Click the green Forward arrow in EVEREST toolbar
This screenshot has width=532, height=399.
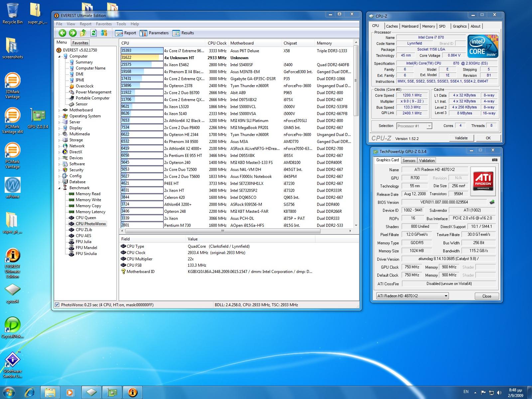pos(72,33)
